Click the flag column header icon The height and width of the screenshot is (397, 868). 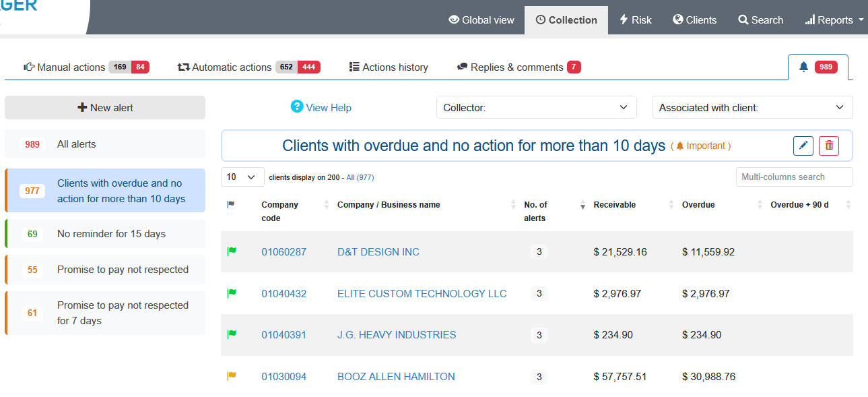coord(231,204)
